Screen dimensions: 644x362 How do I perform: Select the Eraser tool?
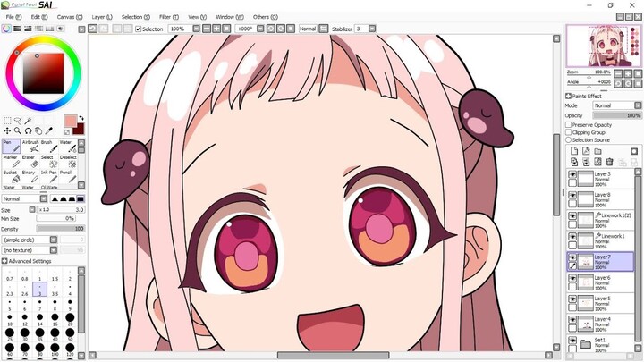click(x=30, y=161)
